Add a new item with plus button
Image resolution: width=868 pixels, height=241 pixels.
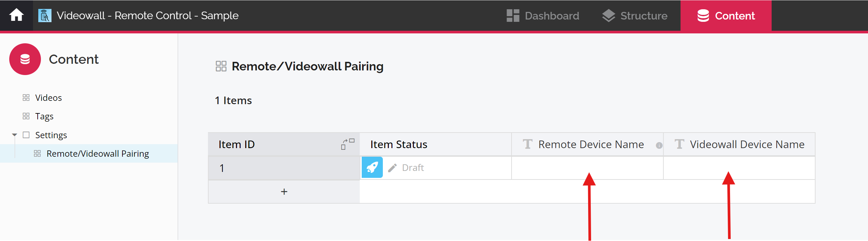[284, 192]
